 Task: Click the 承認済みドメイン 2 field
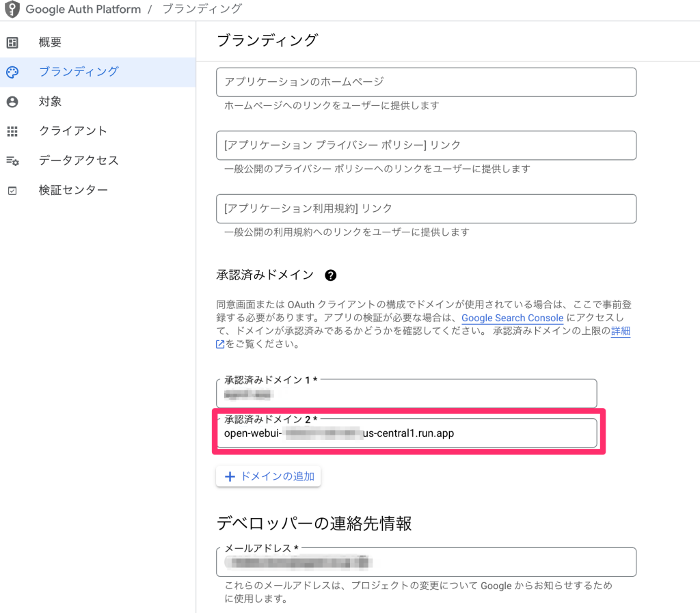(x=406, y=433)
